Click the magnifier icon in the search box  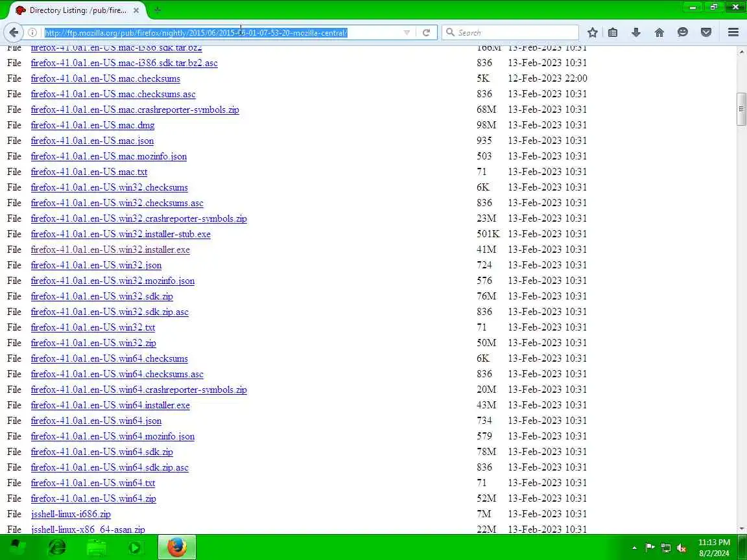[450, 32]
